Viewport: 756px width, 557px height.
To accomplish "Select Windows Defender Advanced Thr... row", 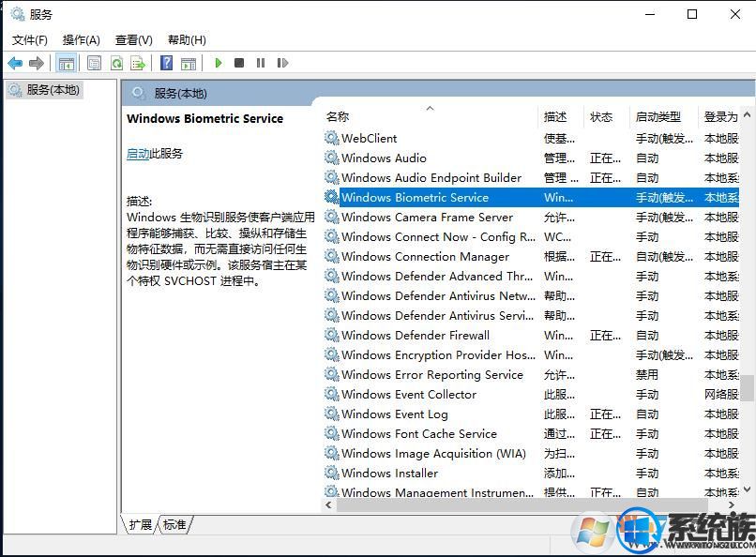I will (x=531, y=277).
